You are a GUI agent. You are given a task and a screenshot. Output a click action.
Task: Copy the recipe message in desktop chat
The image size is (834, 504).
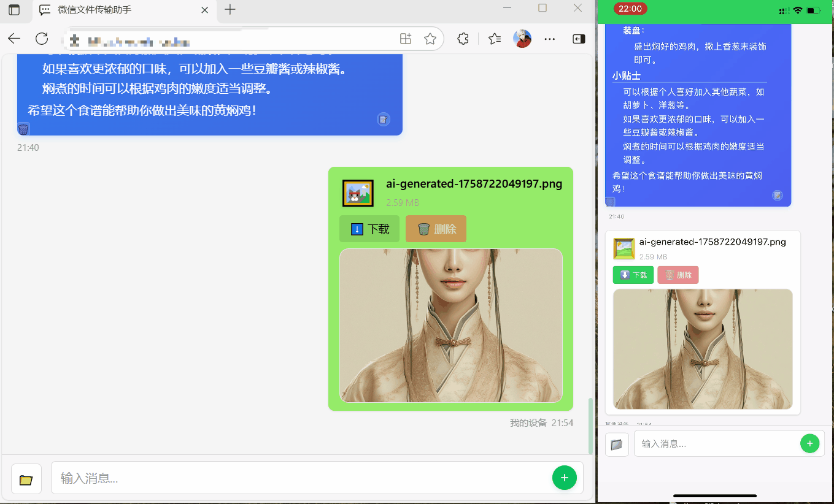pos(383,120)
